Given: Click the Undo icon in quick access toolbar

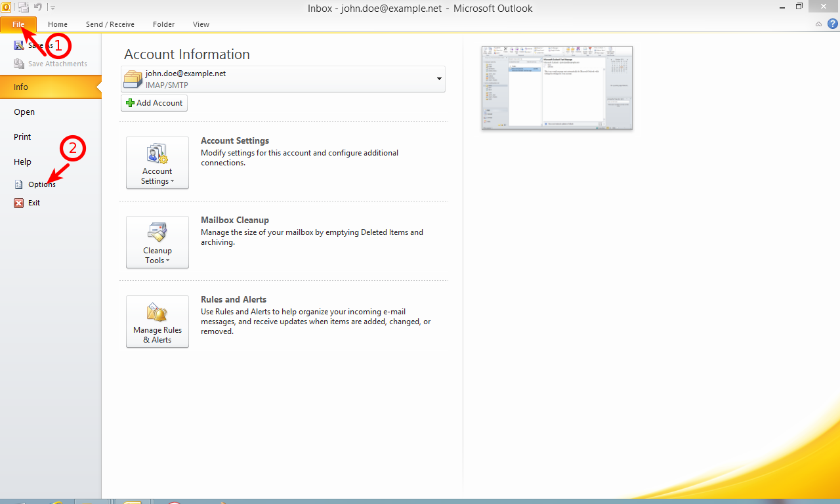Looking at the screenshot, I should (x=38, y=7).
